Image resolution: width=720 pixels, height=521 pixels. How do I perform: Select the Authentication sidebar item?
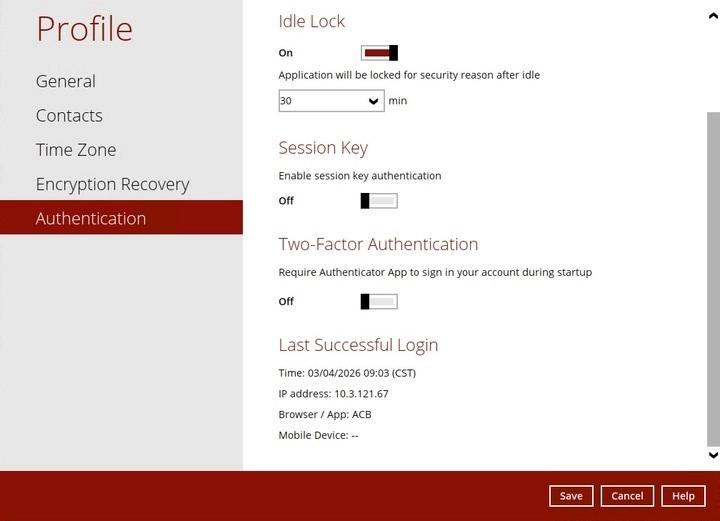pos(91,218)
